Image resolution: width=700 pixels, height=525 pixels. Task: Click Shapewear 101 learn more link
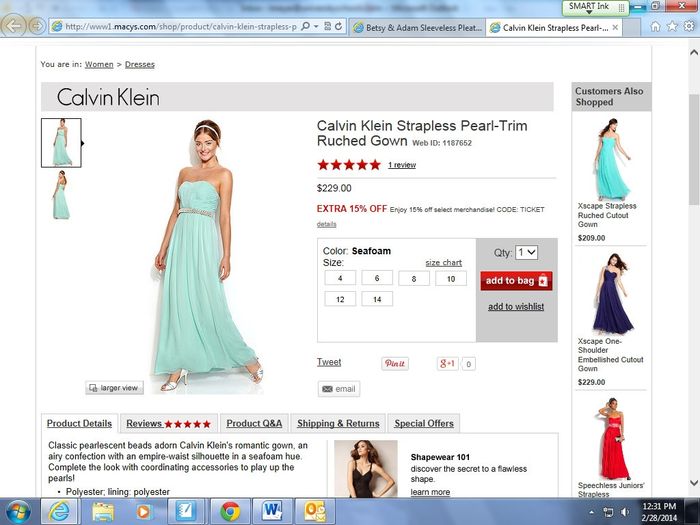430,492
